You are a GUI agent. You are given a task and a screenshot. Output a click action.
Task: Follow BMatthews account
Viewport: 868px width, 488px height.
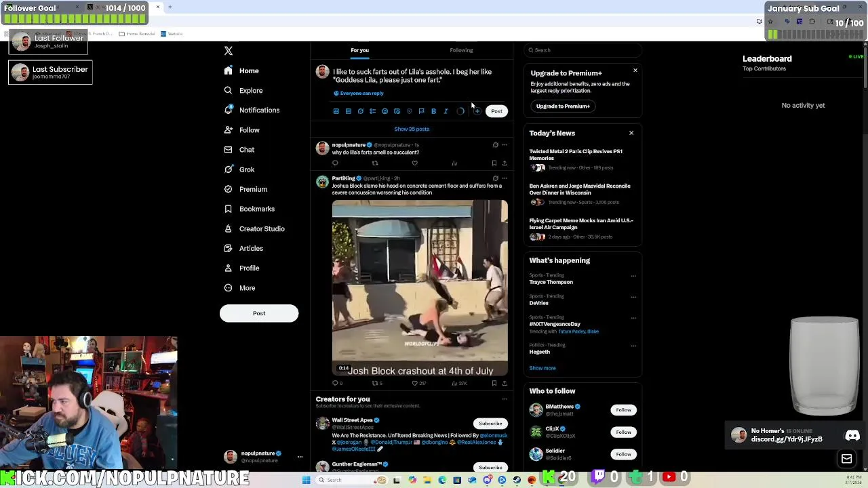point(623,410)
